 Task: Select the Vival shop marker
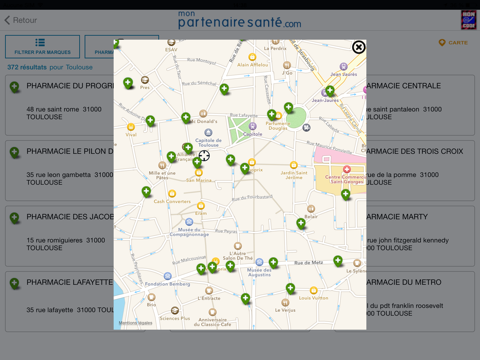pos(131,127)
